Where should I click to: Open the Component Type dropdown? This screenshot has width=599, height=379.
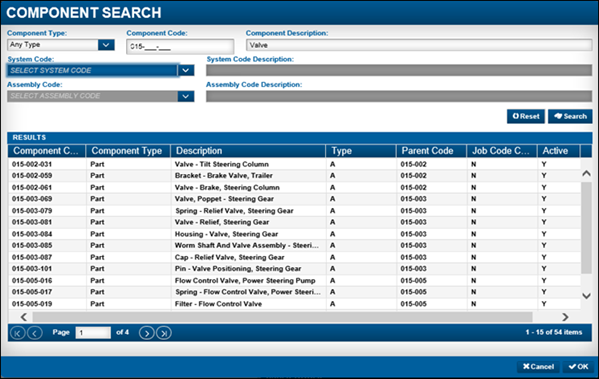coord(106,45)
